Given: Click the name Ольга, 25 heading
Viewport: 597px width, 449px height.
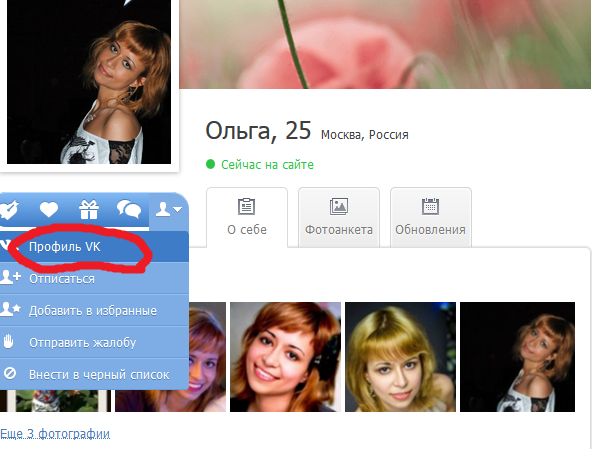Looking at the screenshot, I should pyautogui.click(x=258, y=131).
